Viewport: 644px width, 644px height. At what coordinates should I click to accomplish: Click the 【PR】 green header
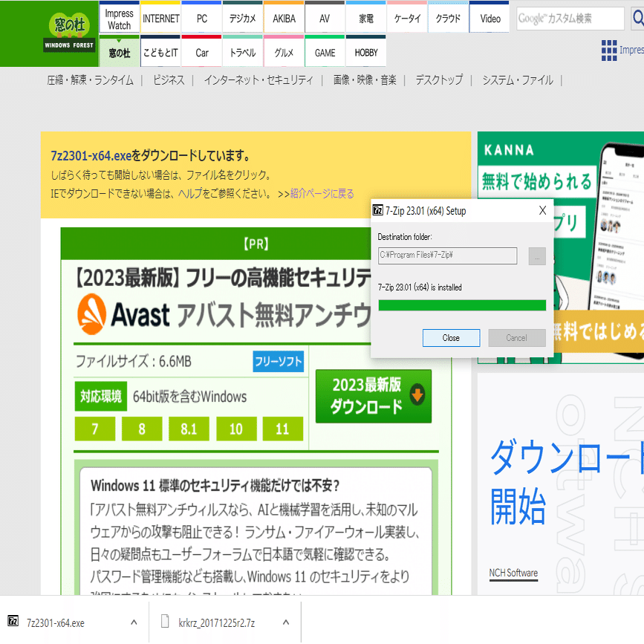pyautogui.click(x=256, y=244)
